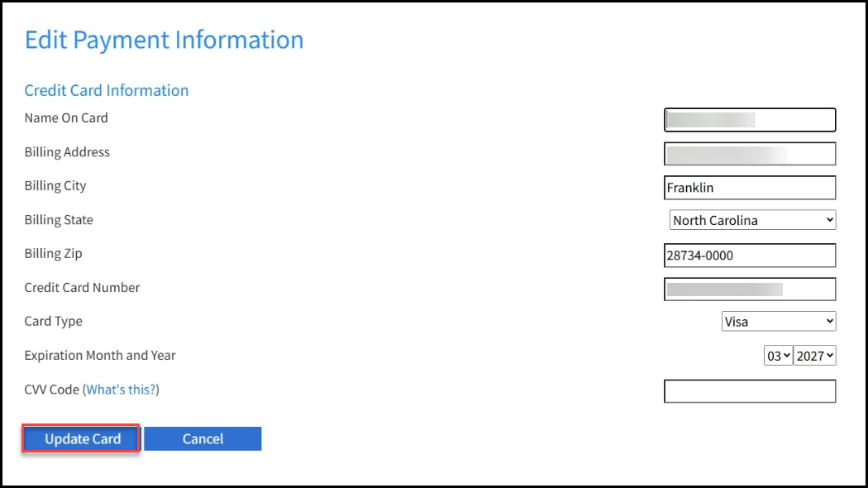Select Visa in the Card Type selector
The image size is (868, 488).
[x=777, y=321]
